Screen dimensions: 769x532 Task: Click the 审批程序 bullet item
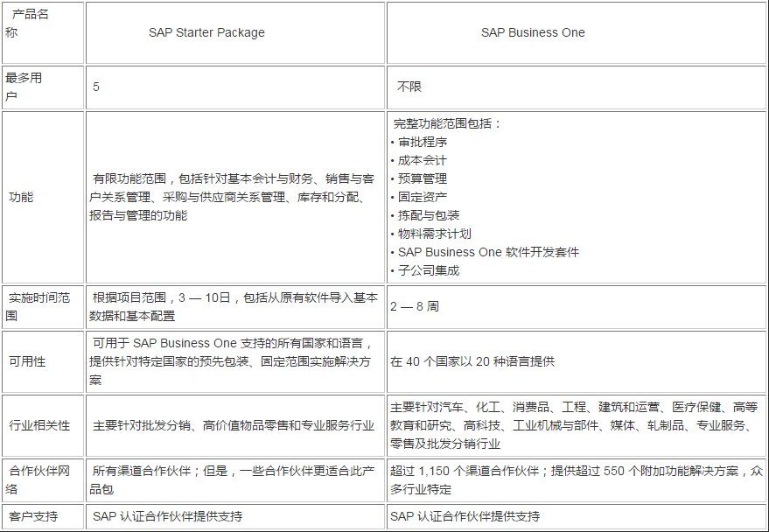pos(419,143)
